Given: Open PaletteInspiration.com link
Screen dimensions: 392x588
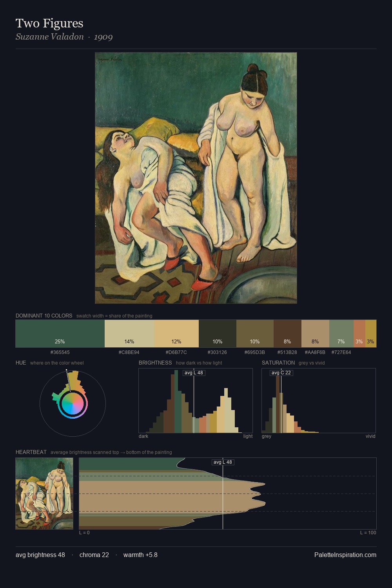Looking at the screenshot, I should [345, 555].
